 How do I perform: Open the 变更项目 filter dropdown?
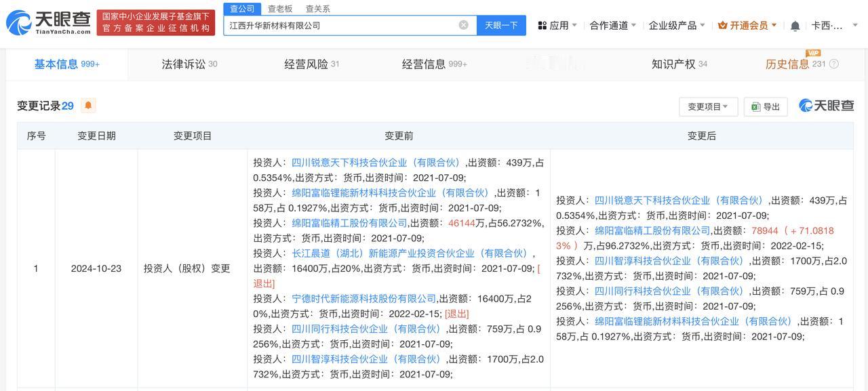coord(708,106)
